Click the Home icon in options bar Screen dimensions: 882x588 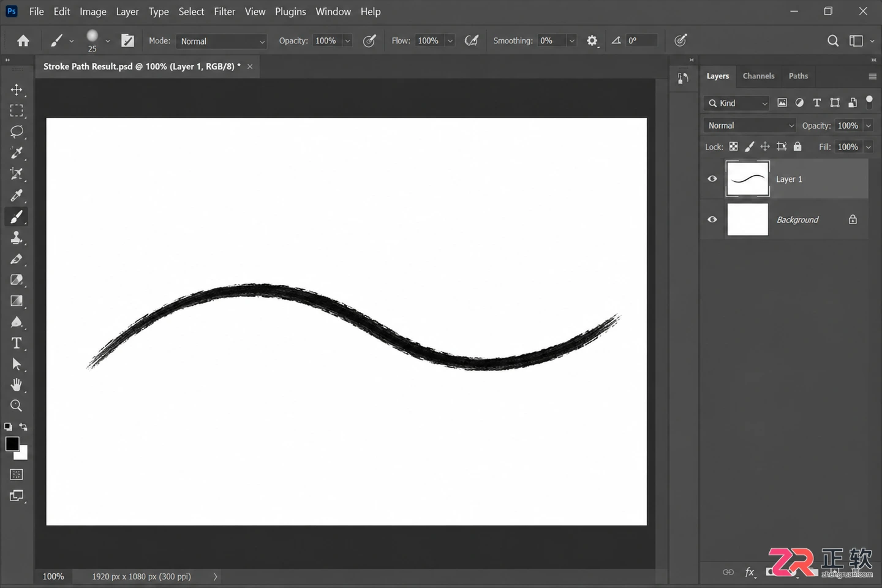pyautogui.click(x=23, y=40)
